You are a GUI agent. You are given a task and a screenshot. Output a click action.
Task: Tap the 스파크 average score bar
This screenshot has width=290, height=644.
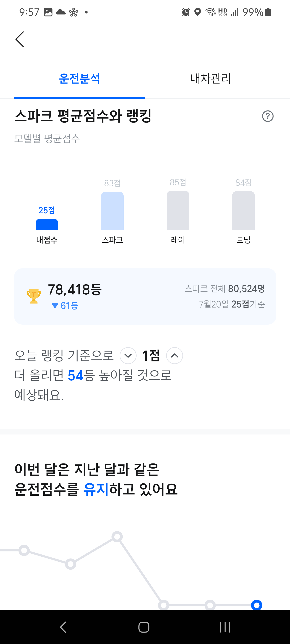[x=112, y=211]
